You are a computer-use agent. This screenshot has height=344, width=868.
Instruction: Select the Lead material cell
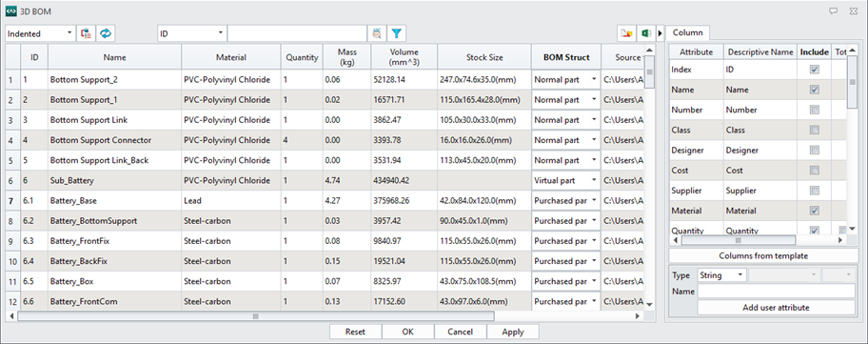point(231,200)
